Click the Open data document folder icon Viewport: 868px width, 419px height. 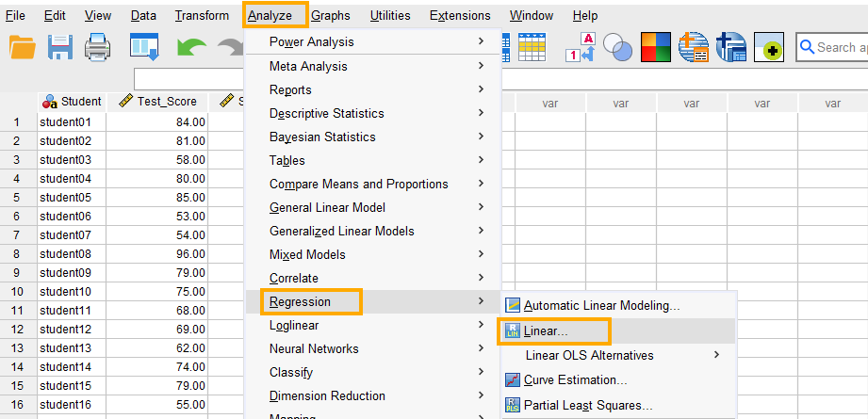click(22, 47)
